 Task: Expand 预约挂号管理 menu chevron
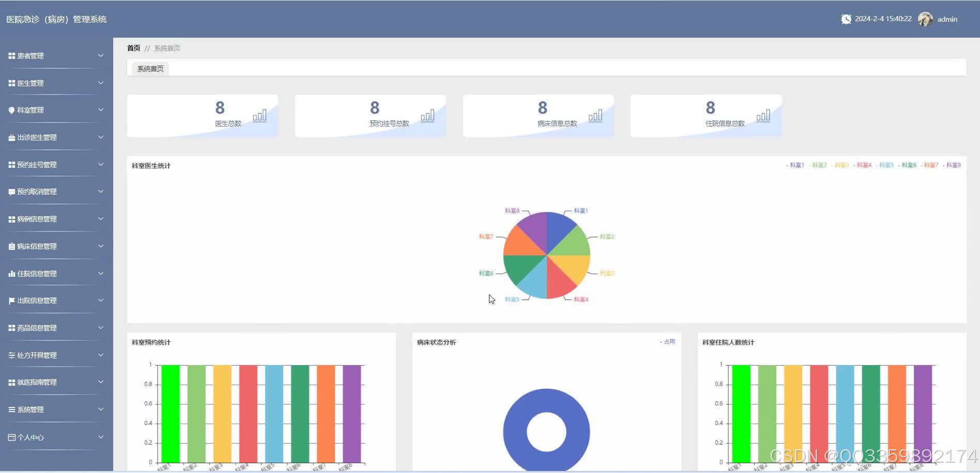click(101, 164)
